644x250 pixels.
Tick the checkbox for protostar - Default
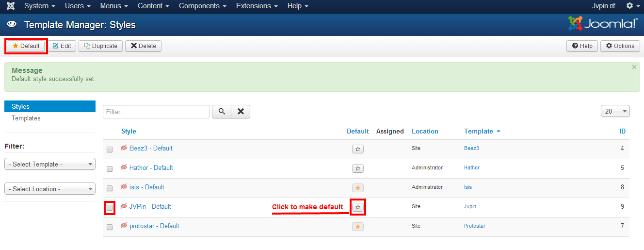[x=110, y=227]
